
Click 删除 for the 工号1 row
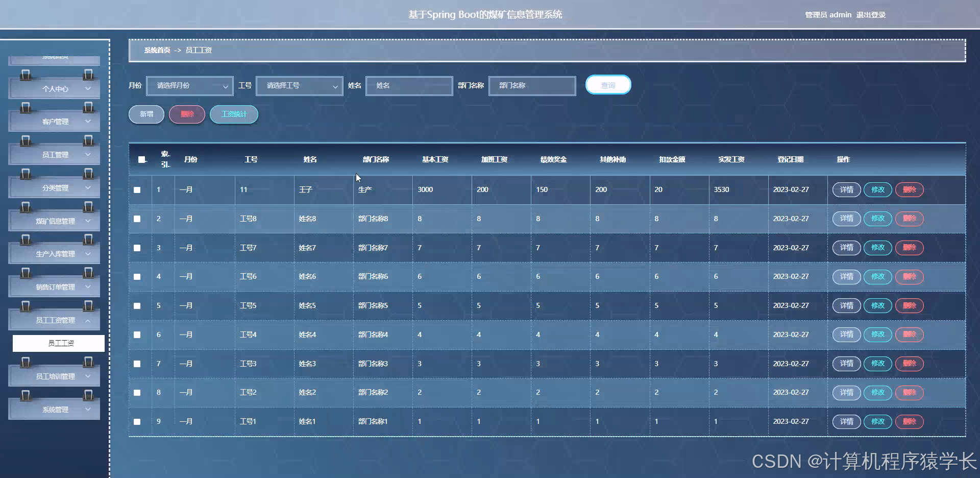click(x=910, y=422)
